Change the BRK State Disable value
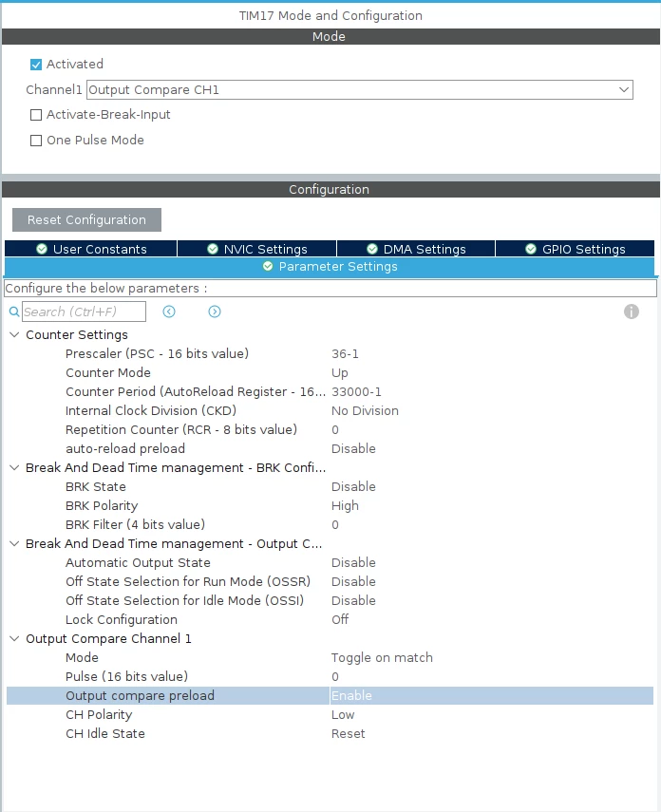The image size is (661, 812). [354, 487]
